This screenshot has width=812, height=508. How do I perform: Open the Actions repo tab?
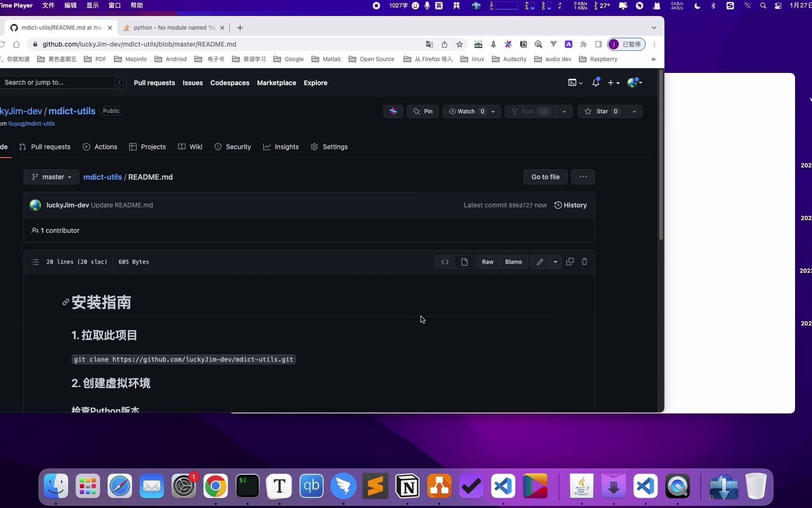[100, 147]
